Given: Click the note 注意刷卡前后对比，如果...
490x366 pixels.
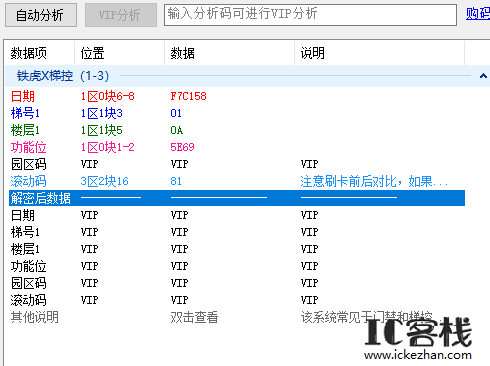Looking at the screenshot, I should pyautogui.click(x=374, y=181).
